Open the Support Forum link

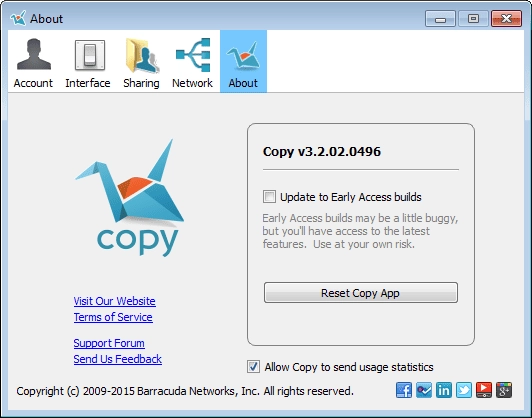109,343
